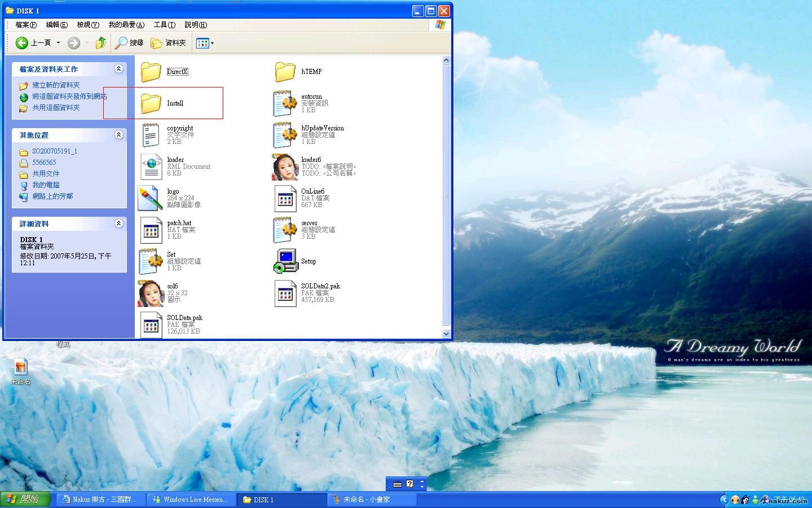Click the language bar keyboard icon
The image size is (812, 508).
pyautogui.click(x=398, y=484)
